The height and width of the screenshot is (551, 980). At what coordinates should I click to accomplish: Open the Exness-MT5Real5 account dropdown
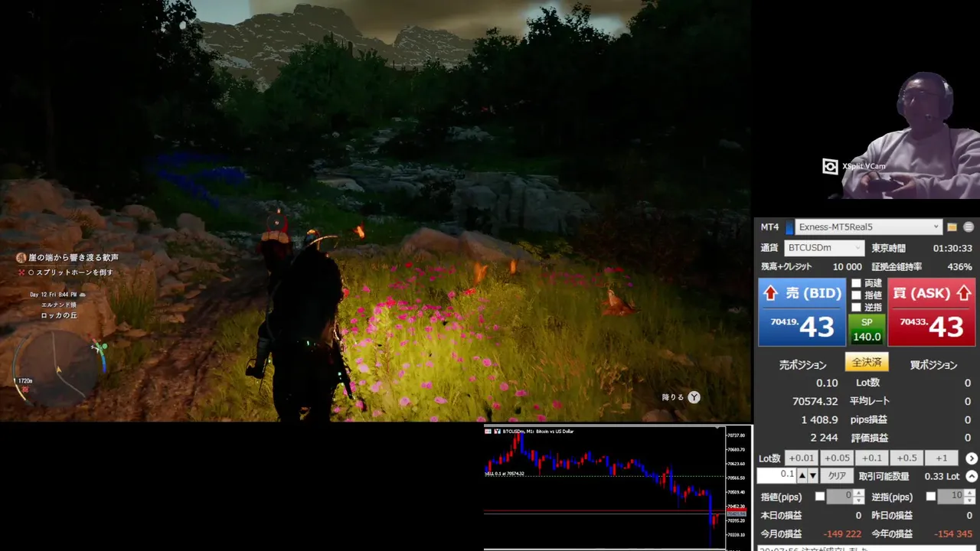868,227
